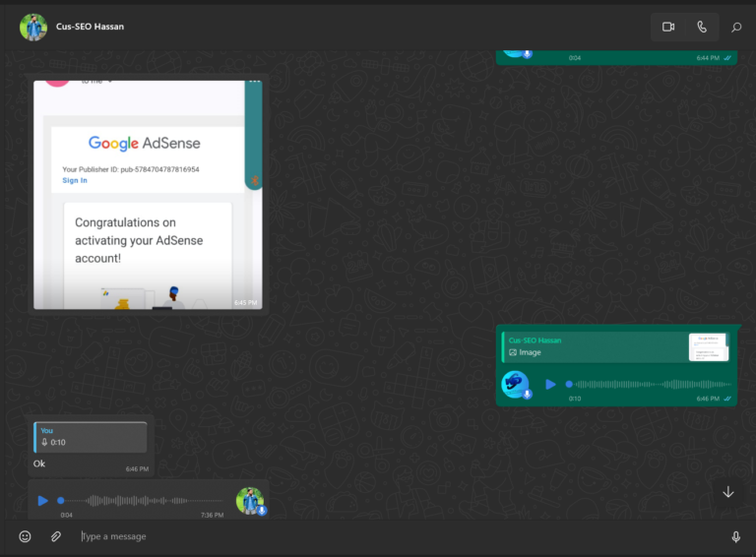Screen dimensions: 756x557
Task: Click the attach file paperclip icon
Action: pos(56,536)
